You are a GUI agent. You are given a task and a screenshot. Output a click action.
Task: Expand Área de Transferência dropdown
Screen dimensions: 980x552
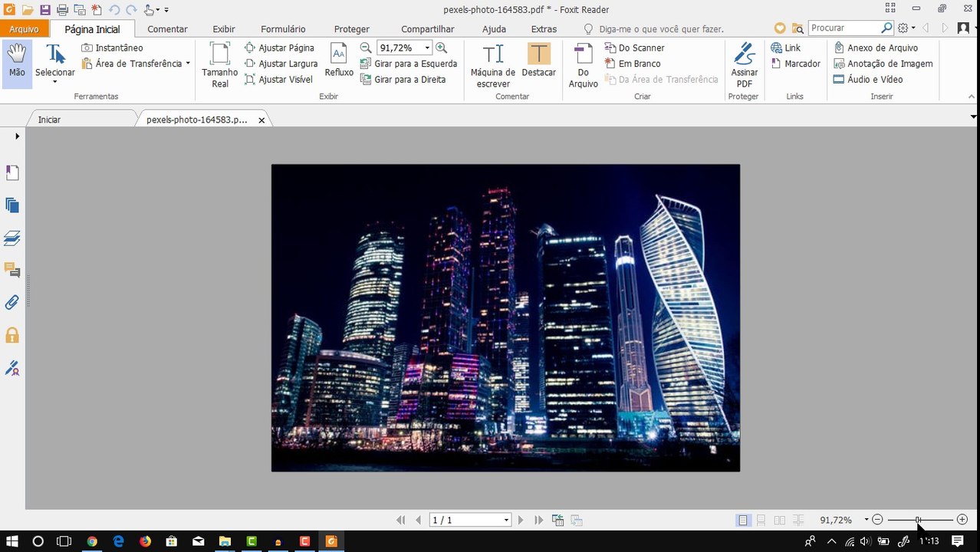[x=188, y=64]
